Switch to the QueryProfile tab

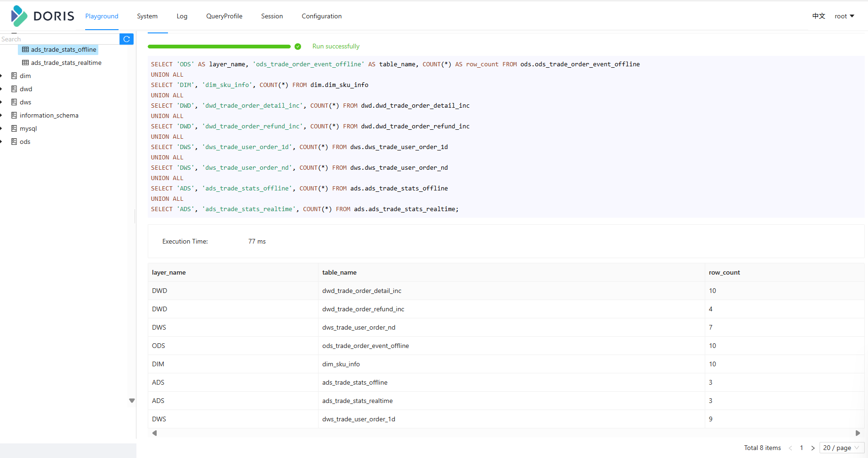coord(224,16)
